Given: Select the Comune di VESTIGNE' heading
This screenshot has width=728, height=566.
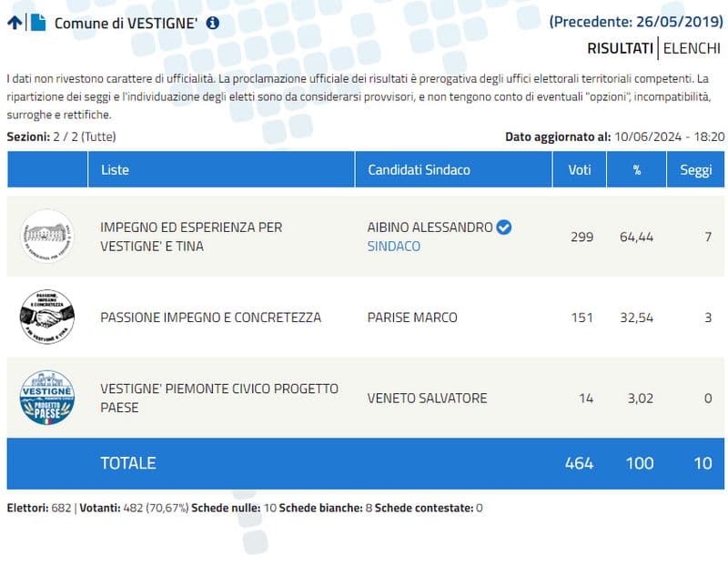Looking at the screenshot, I should click(x=126, y=23).
